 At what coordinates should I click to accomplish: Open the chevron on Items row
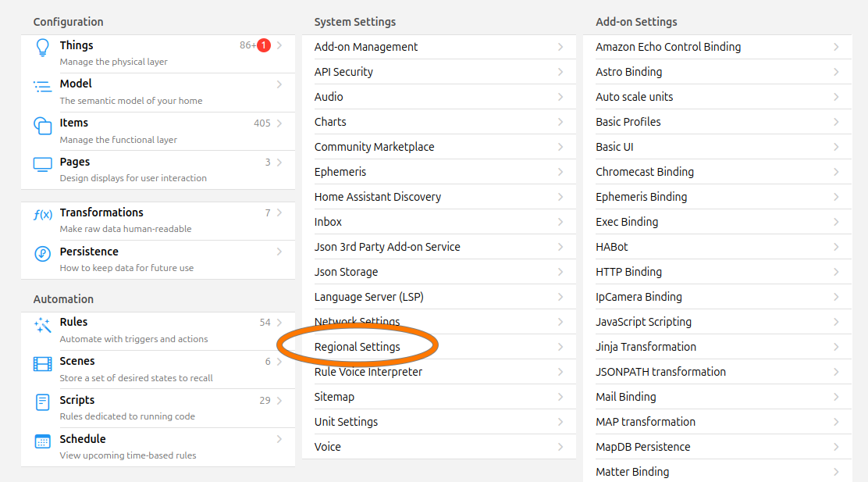click(279, 123)
